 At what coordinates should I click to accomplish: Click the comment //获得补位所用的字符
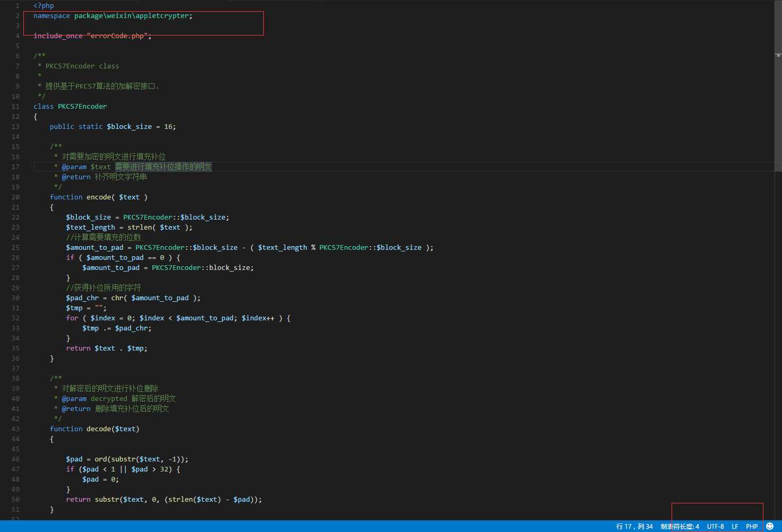click(x=104, y=288)
